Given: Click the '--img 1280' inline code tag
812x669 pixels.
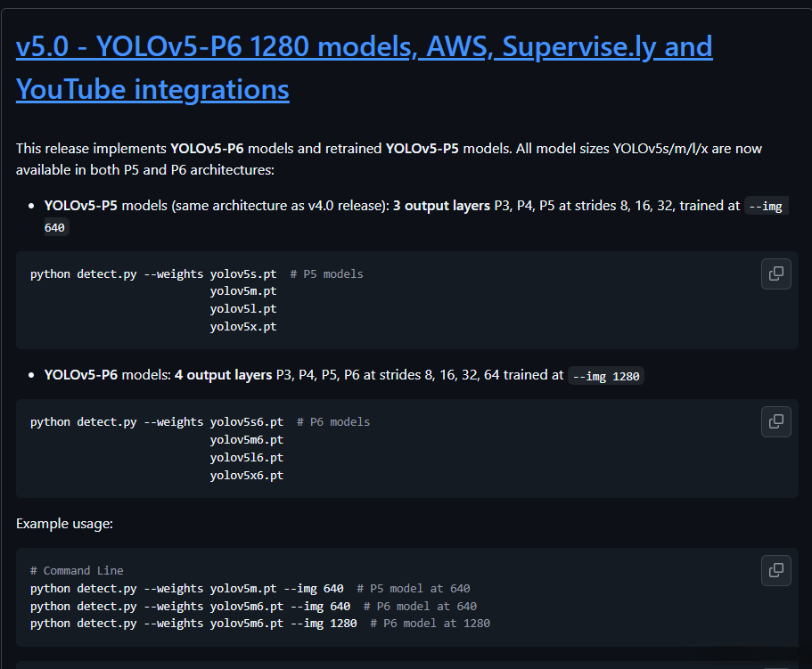Looking at the screenshot, I should tap(606, 376).
